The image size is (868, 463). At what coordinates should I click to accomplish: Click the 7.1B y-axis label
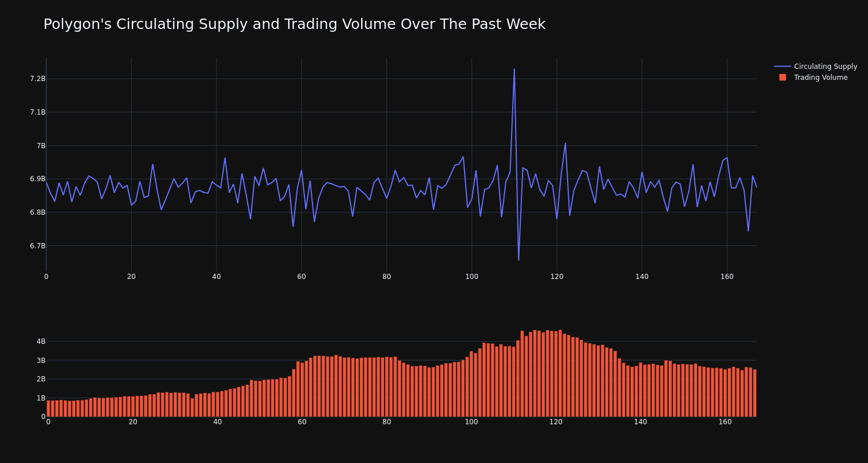(38, 112)
